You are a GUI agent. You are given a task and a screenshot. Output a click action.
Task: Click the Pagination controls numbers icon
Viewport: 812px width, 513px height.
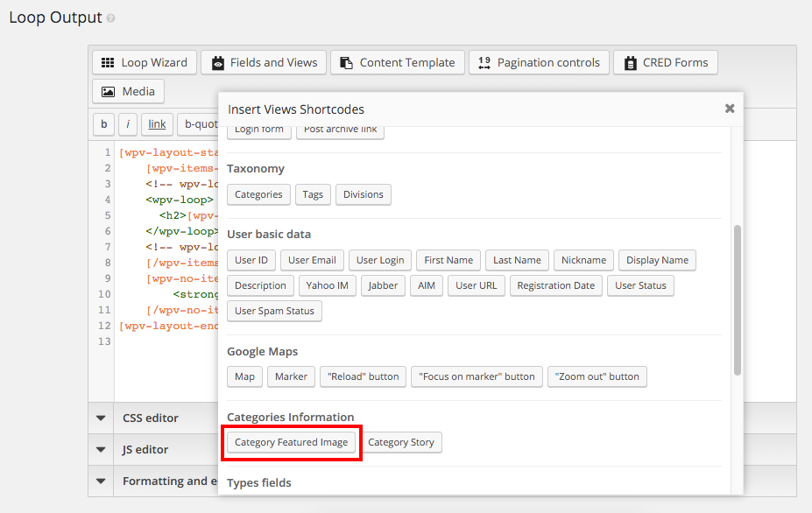[x=484, y=63]
